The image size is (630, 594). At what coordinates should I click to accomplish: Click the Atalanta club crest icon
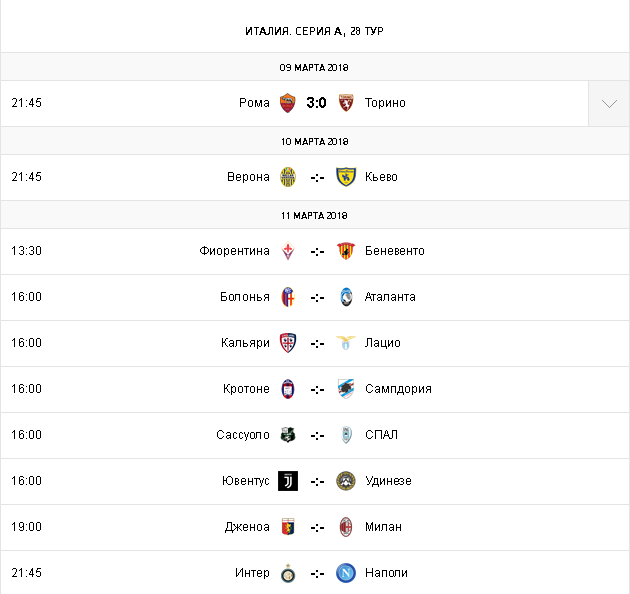[x=346, y=297]
